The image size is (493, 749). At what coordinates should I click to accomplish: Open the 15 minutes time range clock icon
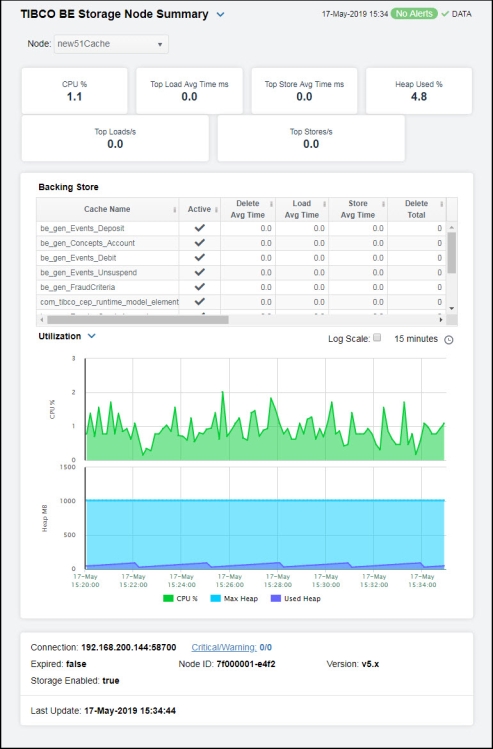[x=449, y=340]
